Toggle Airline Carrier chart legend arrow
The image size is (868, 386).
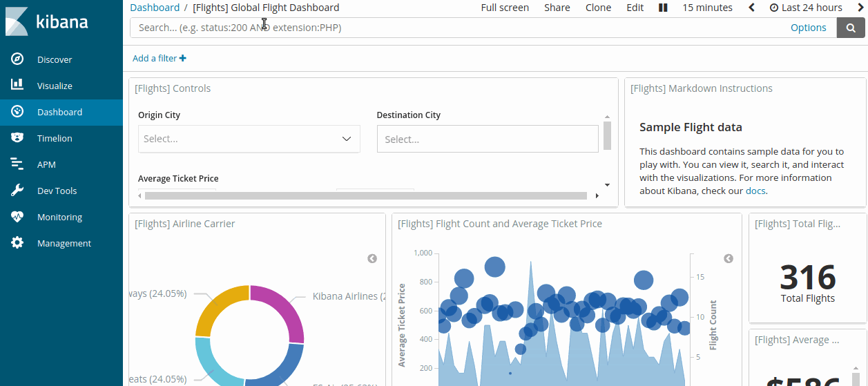click(x=372, y=258)
